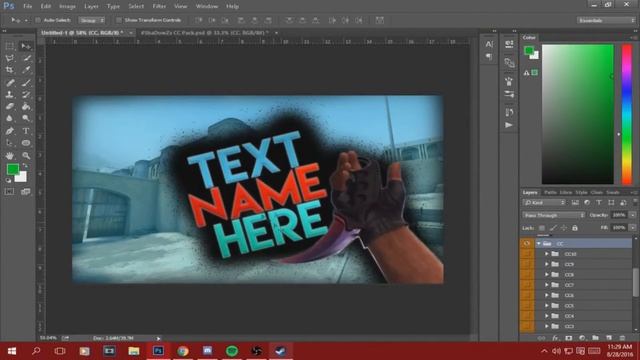Image resolution: width=640 pixels, height=360 pixels.
Task: Toggle Quick Mask mode icon
Action: (x=10, y=191)
